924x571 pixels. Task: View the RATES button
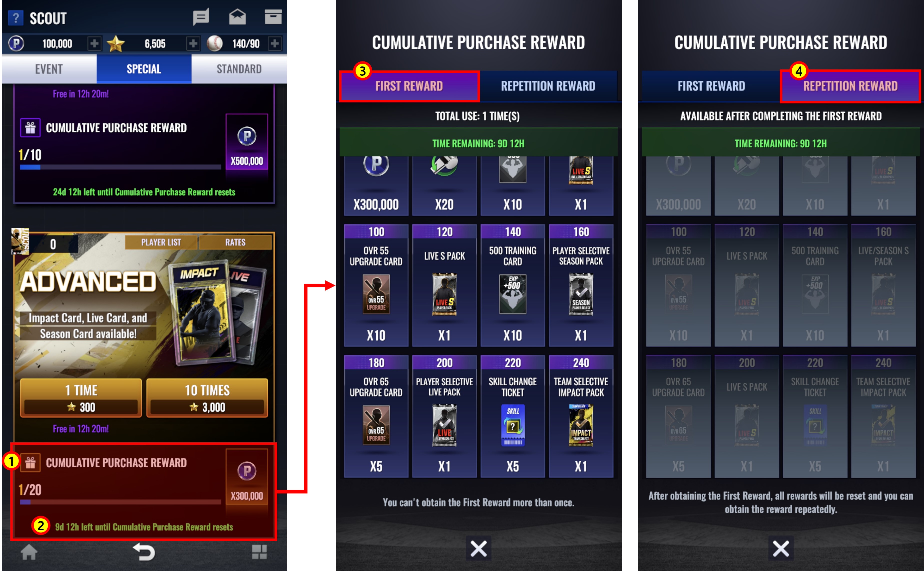(235, 242)
